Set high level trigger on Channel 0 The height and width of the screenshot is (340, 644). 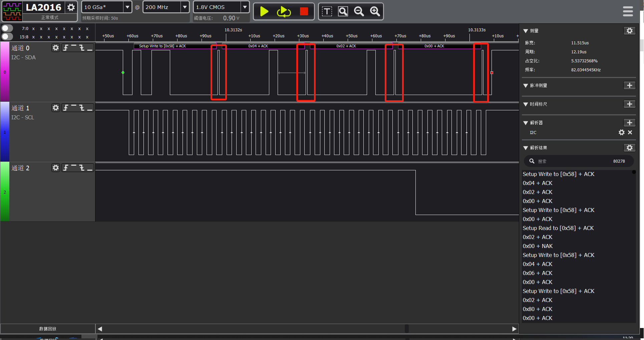click(x=74, y=48)
